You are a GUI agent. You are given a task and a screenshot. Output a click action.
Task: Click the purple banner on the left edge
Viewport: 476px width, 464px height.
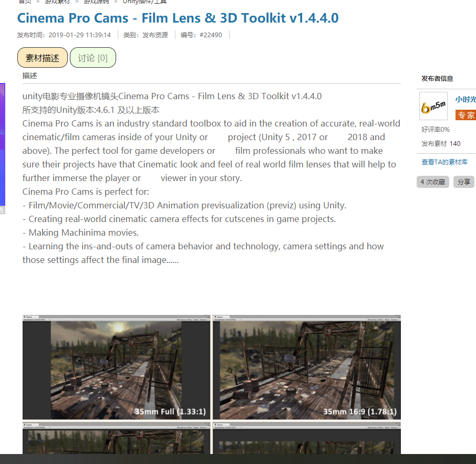tap(3, 144)
